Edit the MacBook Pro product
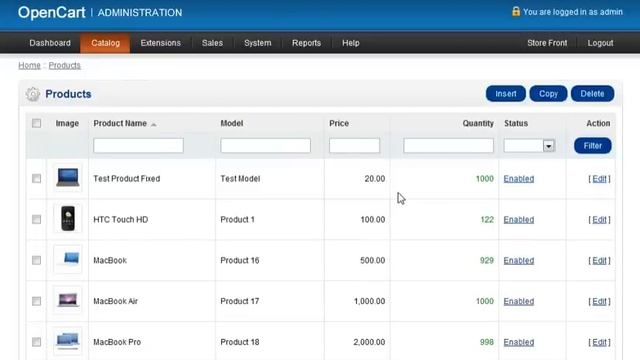This screenshot has height=360, width=640. (599, 342)
